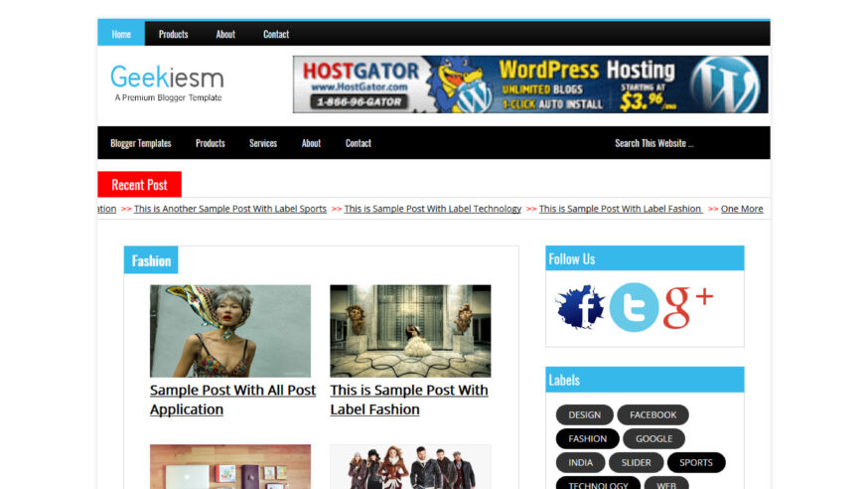Click the Labels widget heading
This screenshot has height=489, width=868.
[x=645, y=380]
